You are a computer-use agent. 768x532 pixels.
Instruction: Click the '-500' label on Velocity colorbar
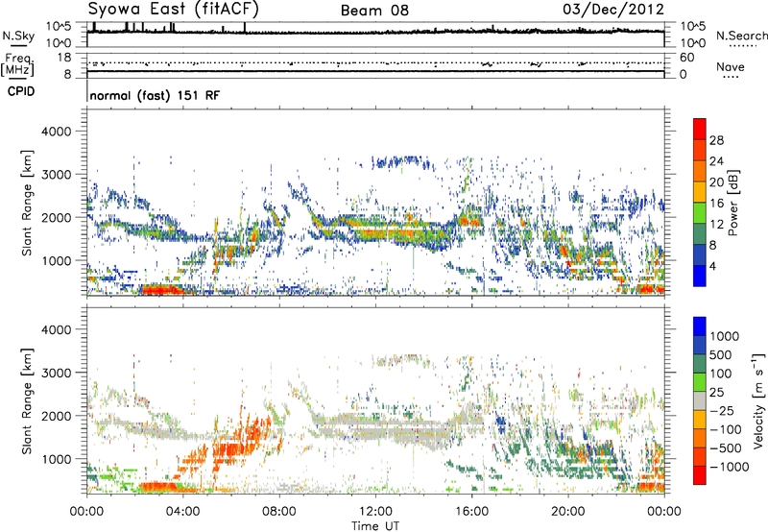click(726, 447)
